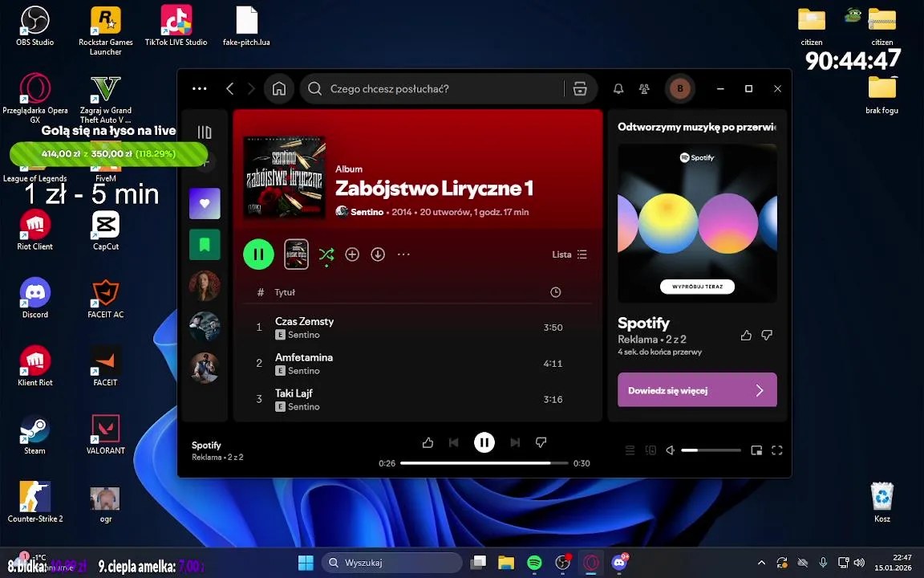Open Sentino link under Amfetamina
The width and height of the screenshot is (924, 578).
[303, 370]
